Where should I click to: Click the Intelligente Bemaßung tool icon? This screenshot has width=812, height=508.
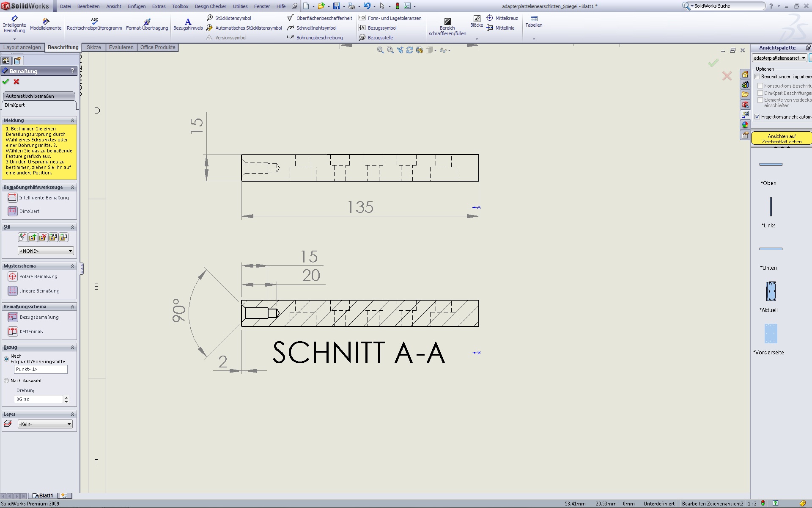tap(14, 19)
